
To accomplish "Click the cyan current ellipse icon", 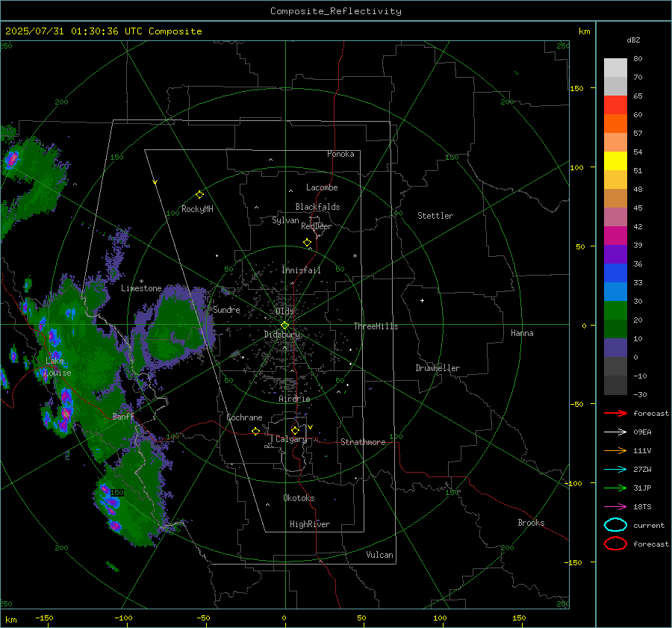I will pos(615,525).
